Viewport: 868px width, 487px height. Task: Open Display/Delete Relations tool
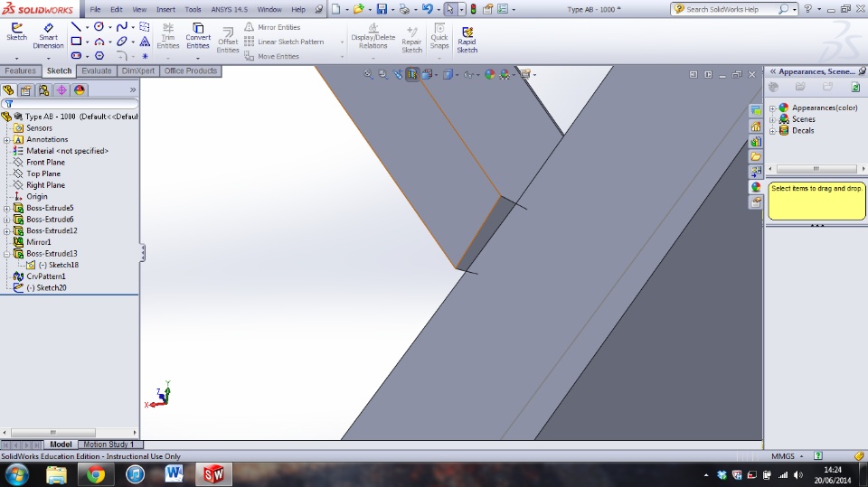(x=373, y=35)
